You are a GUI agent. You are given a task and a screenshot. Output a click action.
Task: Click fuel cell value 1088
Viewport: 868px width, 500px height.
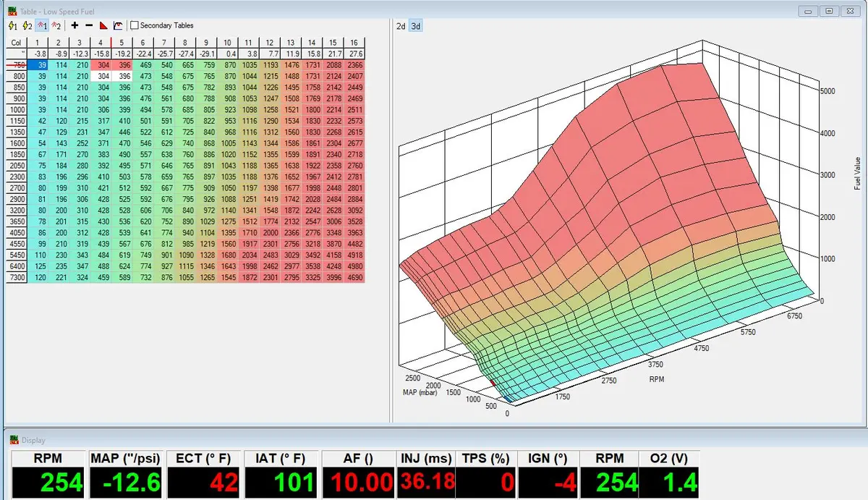(227, 198)
